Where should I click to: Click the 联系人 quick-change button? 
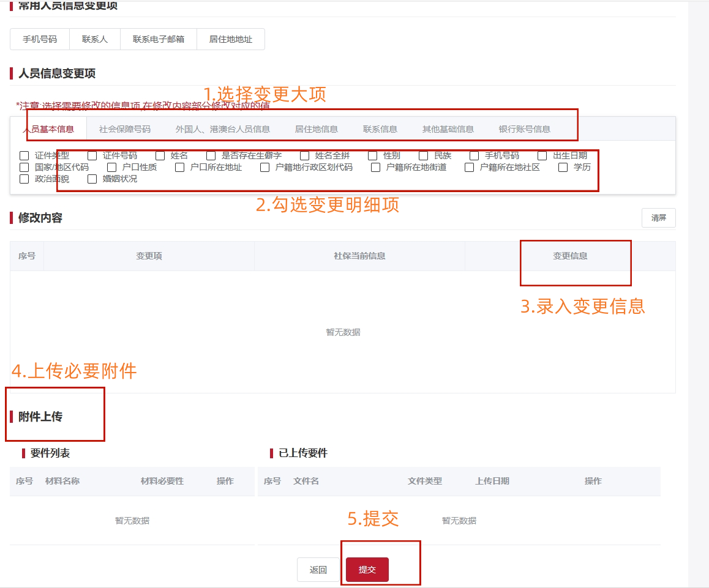coord(95,39)
